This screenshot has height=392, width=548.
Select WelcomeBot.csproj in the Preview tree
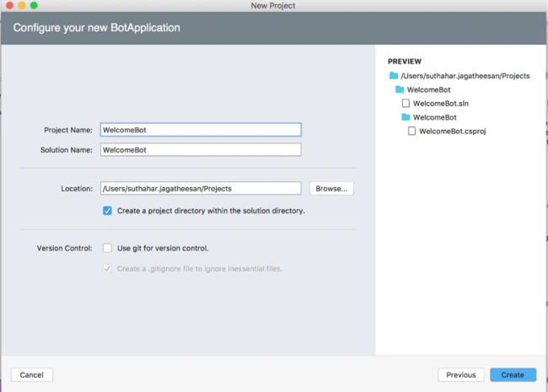[453, 132]
